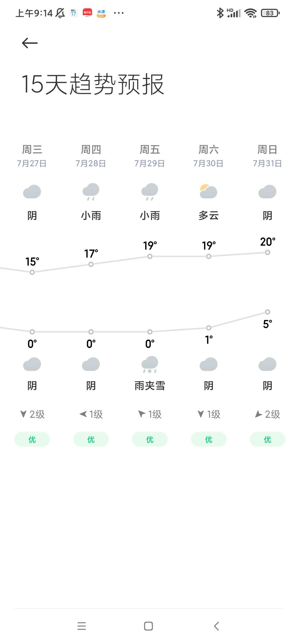Tap the 5° low temperature point
This screenshot has height=644, width=297.
coord(267,312)
